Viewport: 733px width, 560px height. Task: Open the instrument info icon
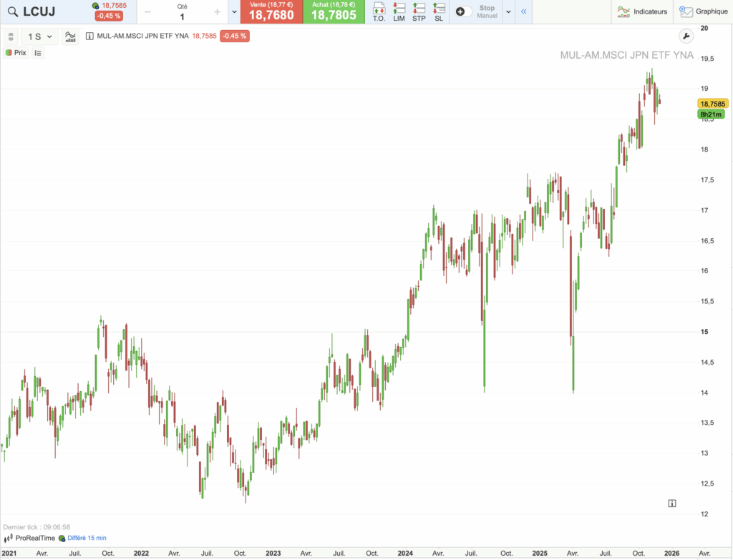[89, 36]
